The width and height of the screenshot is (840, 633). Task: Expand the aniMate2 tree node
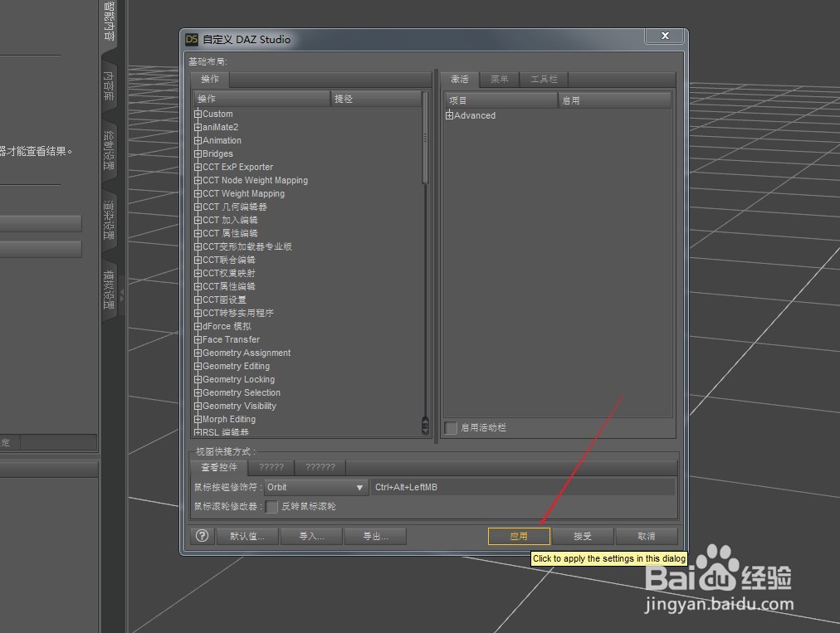(x=198, y=127)
